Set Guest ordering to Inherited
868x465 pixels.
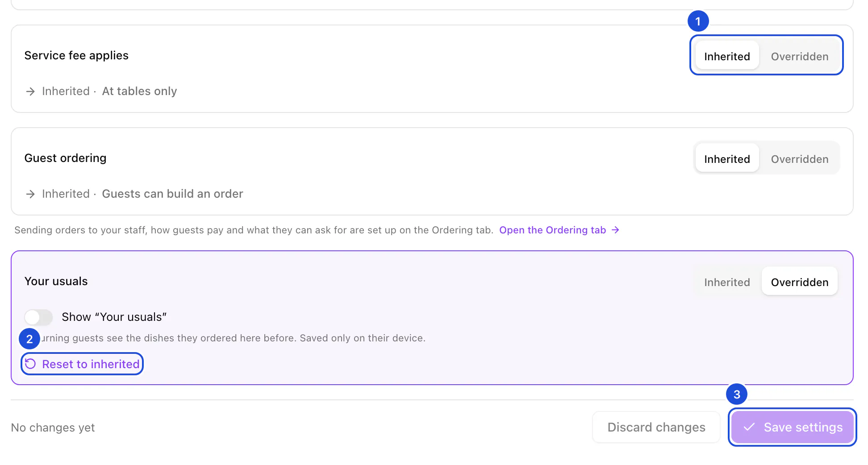[x=727, y=159]
